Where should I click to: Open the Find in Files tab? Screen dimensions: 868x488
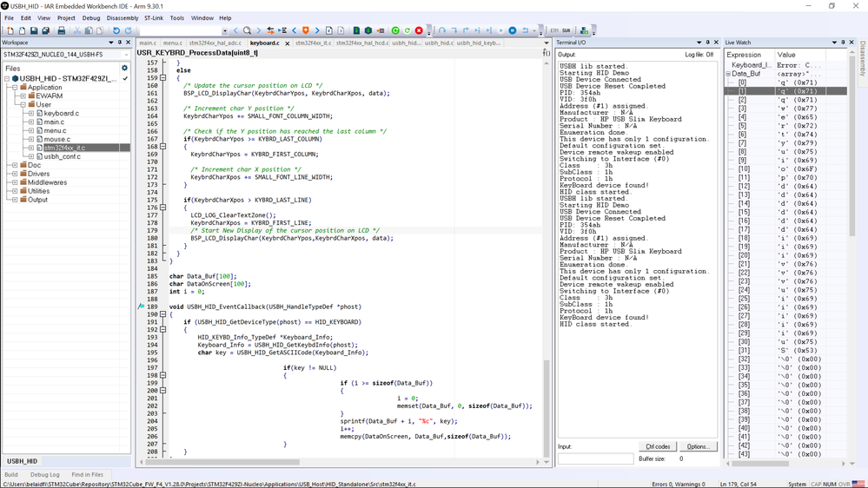point(88,475)
